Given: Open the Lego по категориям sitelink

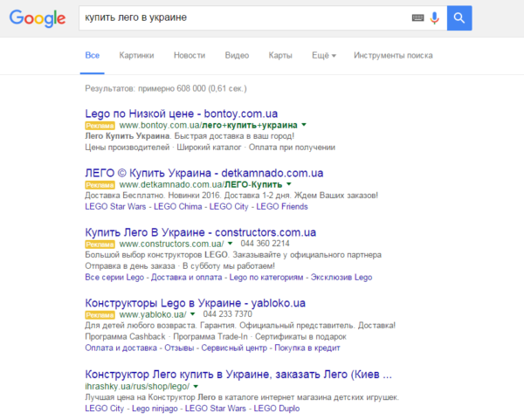Looking at the screenshot, I should click(266, 278).
